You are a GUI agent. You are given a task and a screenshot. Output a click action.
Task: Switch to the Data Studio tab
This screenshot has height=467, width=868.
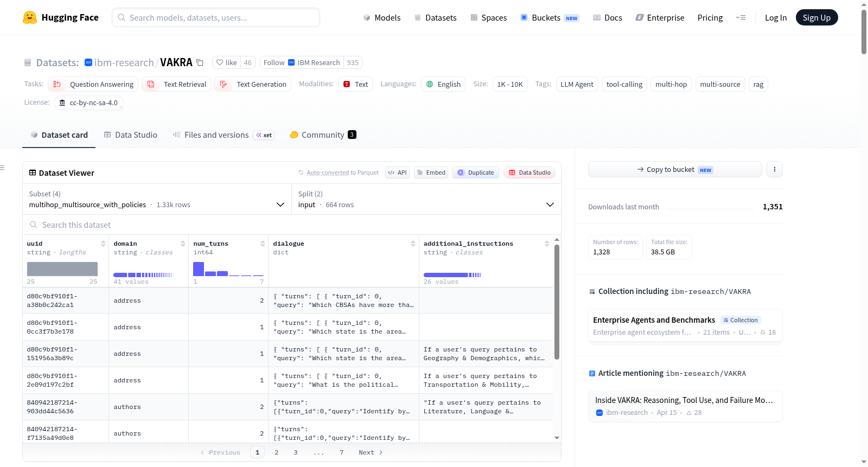131,135
